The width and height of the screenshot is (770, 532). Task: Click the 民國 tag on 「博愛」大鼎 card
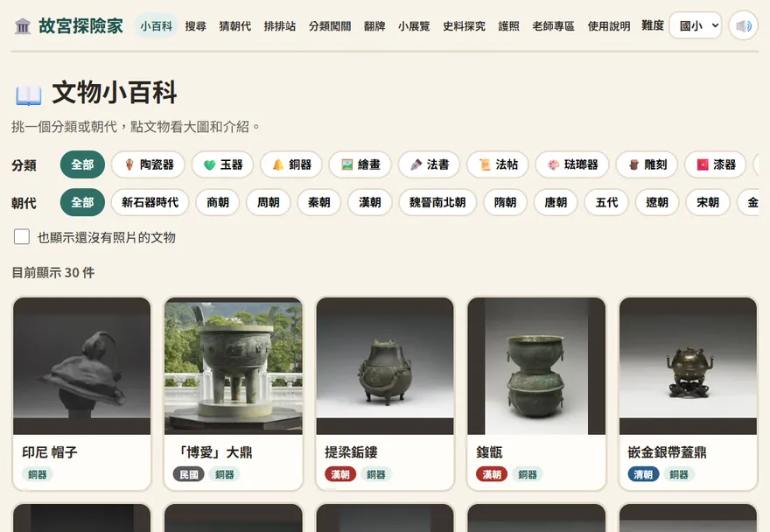189,474
